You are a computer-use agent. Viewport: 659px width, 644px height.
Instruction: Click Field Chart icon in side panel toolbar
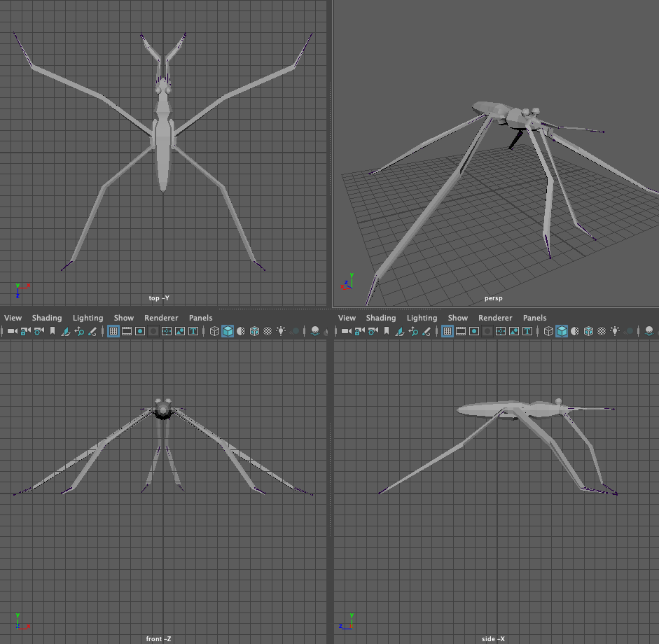(x=501, y=332)
